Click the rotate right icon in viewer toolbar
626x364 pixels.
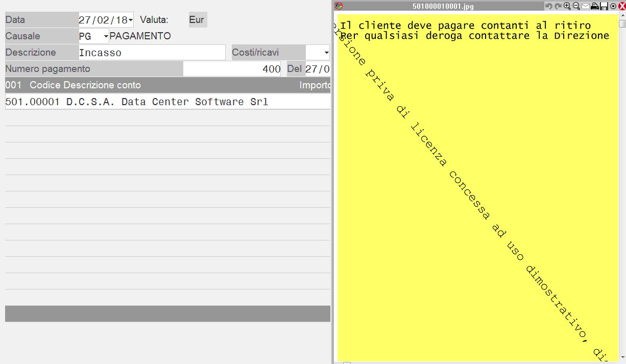(558, 6)
